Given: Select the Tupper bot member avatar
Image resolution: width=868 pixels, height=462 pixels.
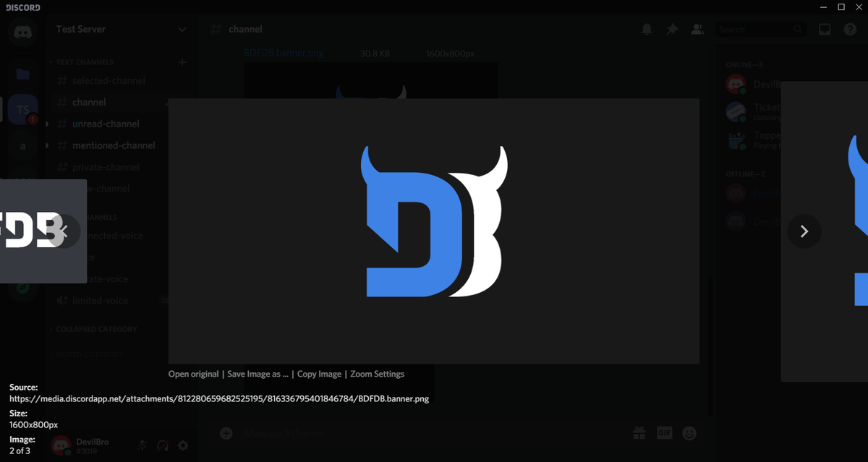Looking at the screenshot, I should pyautogui.click(x=736, y=139).
